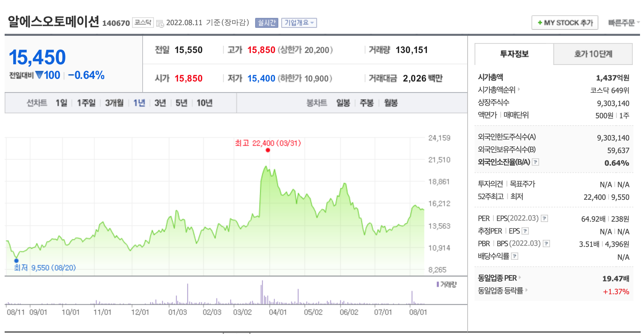
Task: Click the 52주최고 label
Action: click(491, 196)
